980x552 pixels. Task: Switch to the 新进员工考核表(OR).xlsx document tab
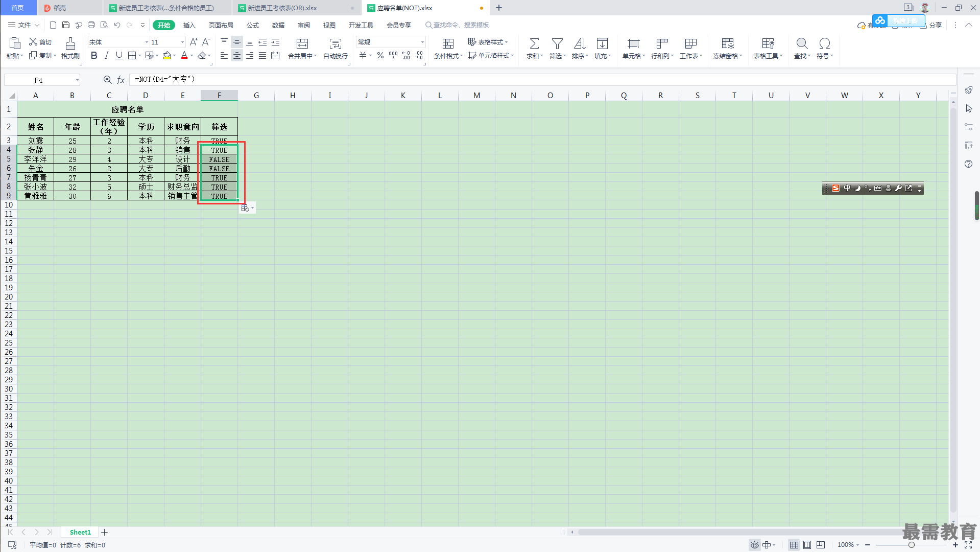click(296, 8)
